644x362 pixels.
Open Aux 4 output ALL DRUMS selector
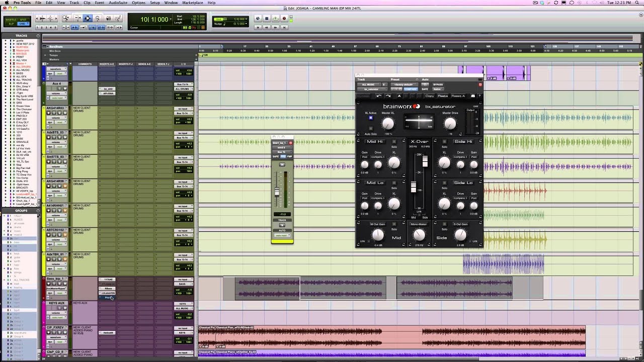[184, 89]
